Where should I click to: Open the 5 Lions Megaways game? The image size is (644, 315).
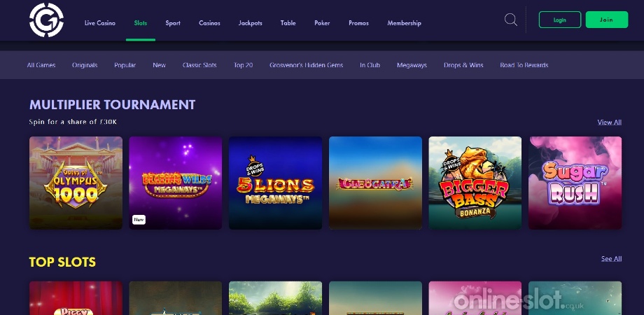click(x=276, y=183)
